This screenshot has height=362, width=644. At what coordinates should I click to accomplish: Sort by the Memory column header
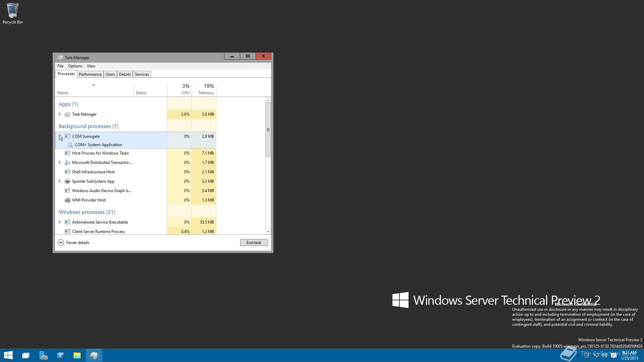[x=204, y=89]
